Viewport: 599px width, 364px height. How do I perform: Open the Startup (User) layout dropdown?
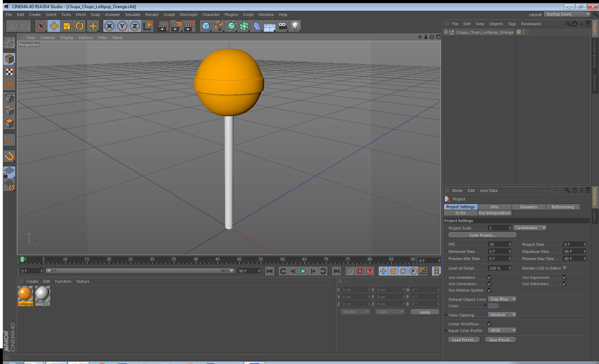pos(567,14)
